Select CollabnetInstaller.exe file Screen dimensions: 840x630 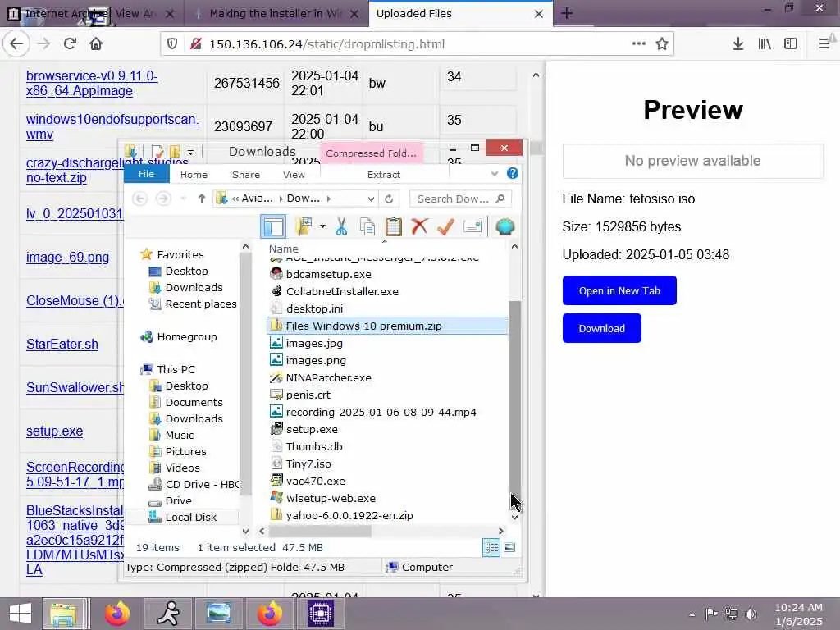(x=342, y=291)
